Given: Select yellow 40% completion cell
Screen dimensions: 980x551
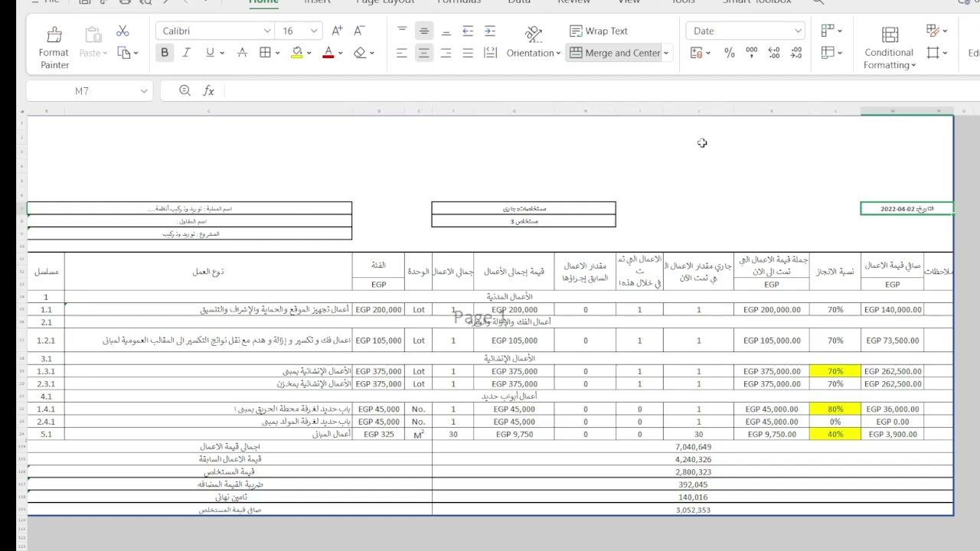Looking at the screenshot, I should point(835,435).
